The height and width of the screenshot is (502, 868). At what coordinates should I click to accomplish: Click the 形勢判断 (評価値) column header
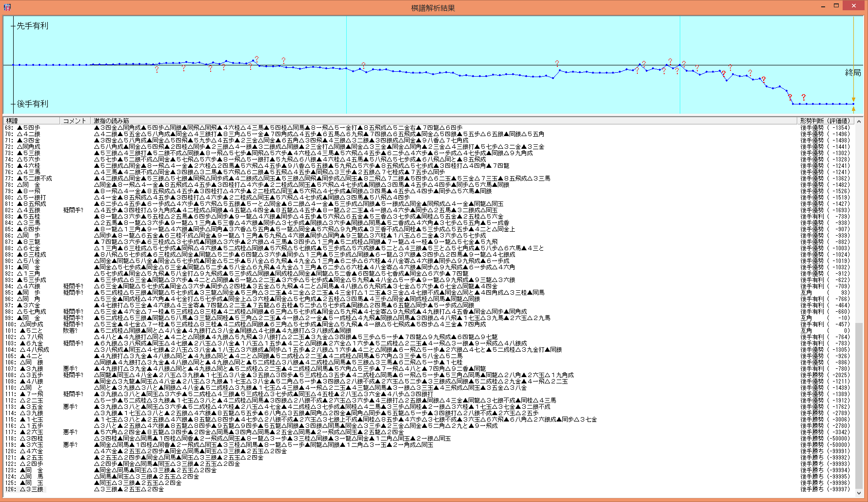[x=825, y=120]
